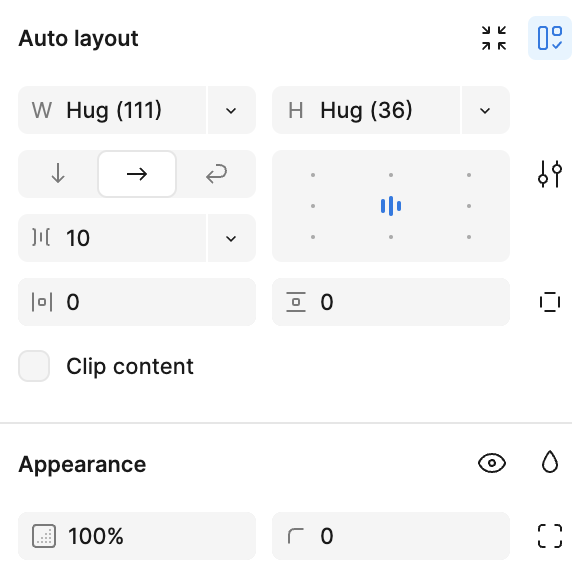Click the individual padding icon
The width and height of the screenshot is (572, 578).
click(x=550, y=302)
